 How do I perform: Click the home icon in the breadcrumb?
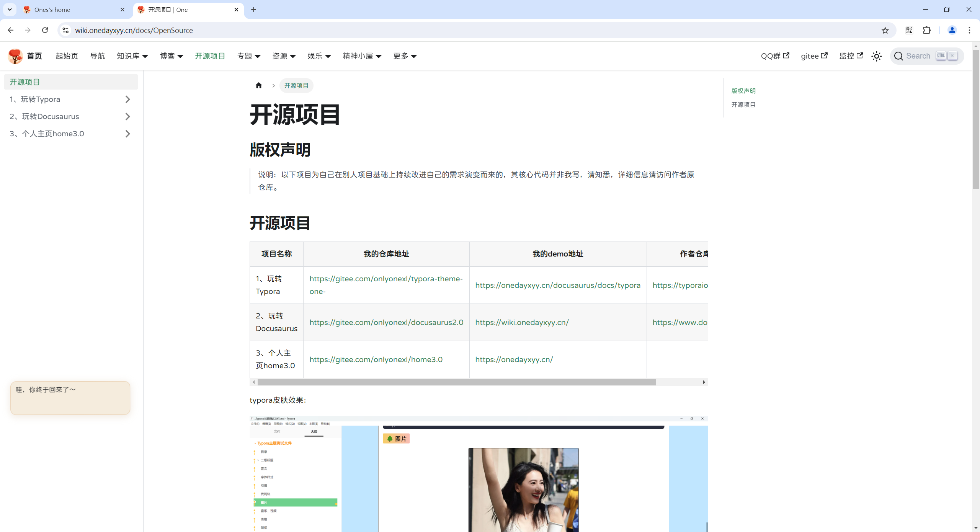click(x=259, y=85)
